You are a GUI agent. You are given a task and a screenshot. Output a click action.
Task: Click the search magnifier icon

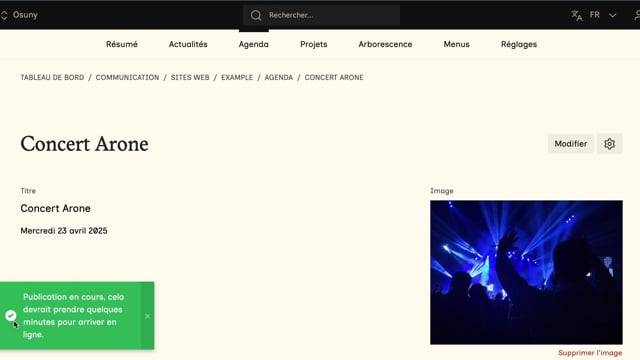(x=256, y=16)
